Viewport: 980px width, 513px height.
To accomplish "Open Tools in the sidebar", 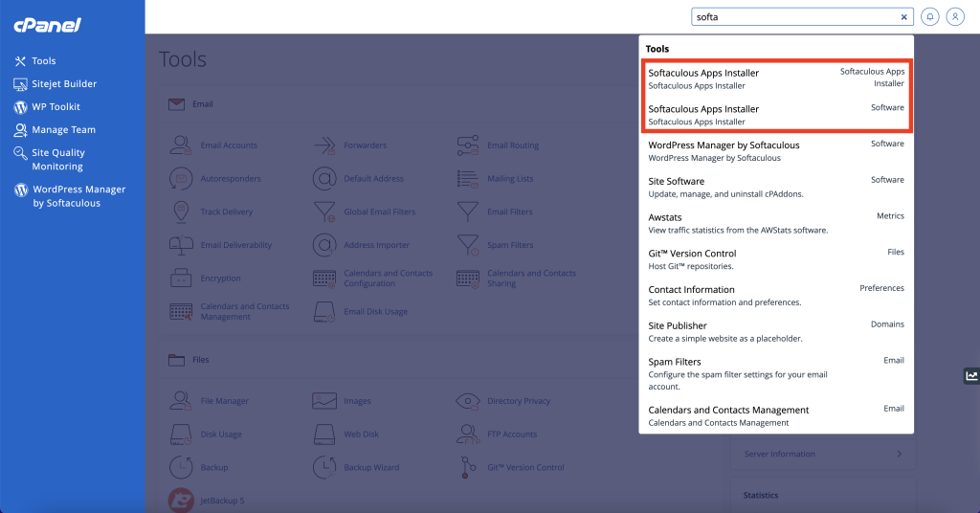I will coord(35,60).
